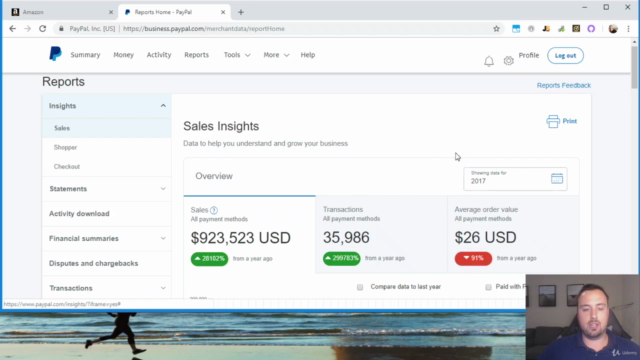Click the browser address bar URL

[x=204, y=29]
